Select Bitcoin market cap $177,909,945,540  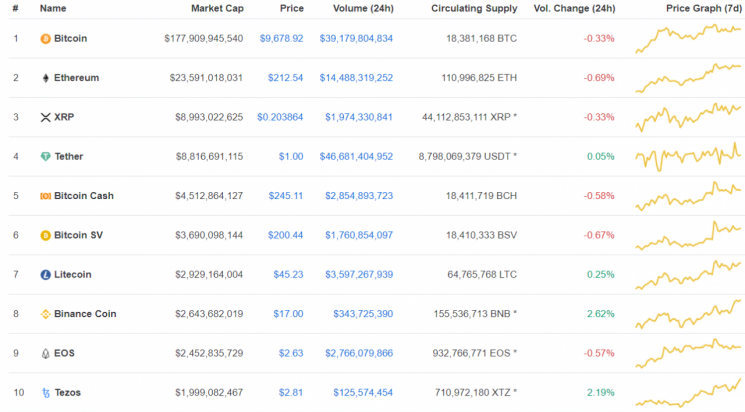[x=204, y=38]
